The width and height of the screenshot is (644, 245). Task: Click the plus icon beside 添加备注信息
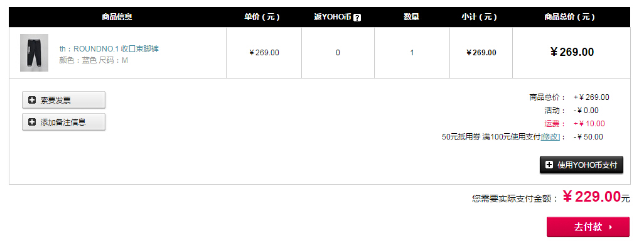coord(32,122)
